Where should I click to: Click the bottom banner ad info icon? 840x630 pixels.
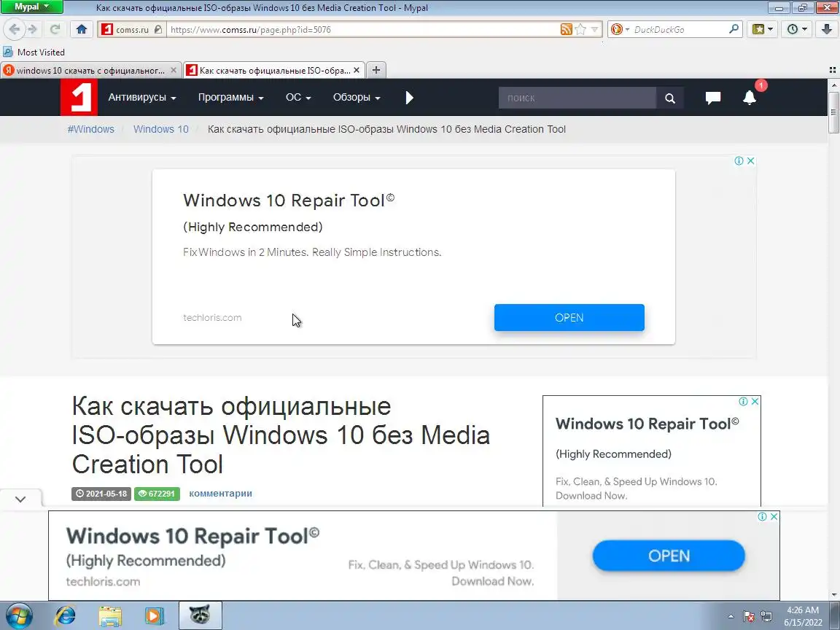point(762,516)
